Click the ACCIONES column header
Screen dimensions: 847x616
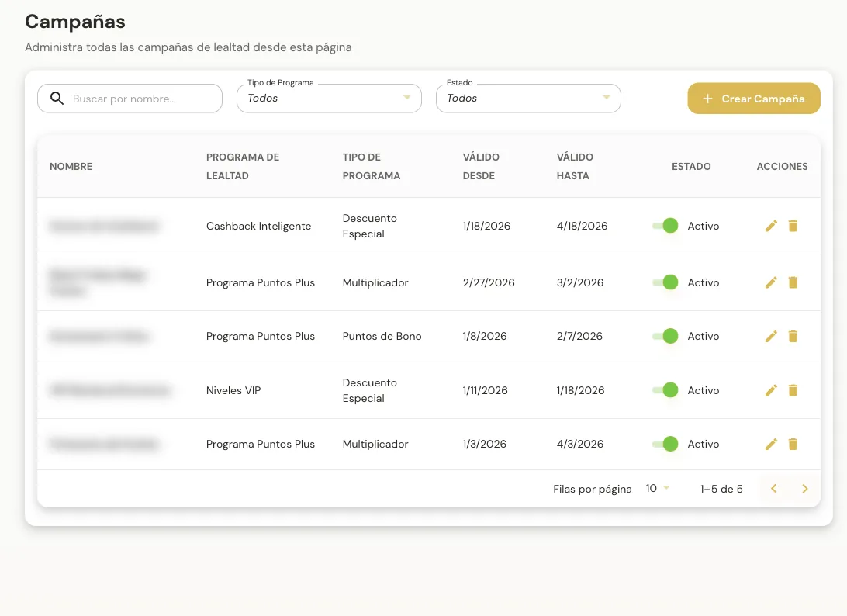click(782, 167)
